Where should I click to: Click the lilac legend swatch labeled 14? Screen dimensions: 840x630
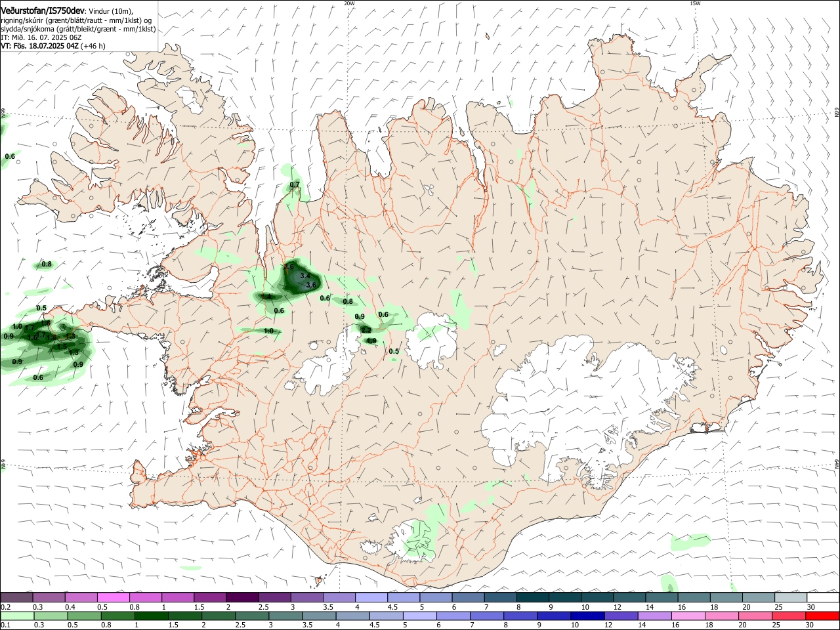click(x=656, y=616)
